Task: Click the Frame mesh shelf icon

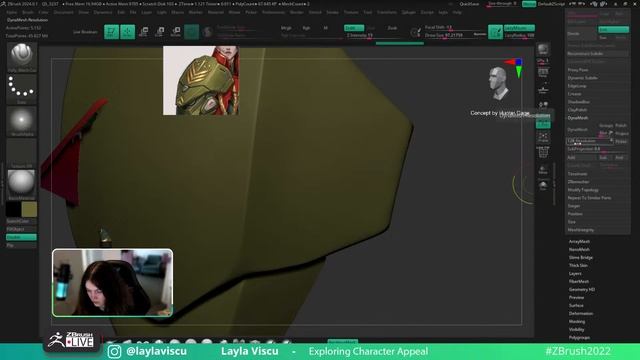Action: [x=543, y=137]
